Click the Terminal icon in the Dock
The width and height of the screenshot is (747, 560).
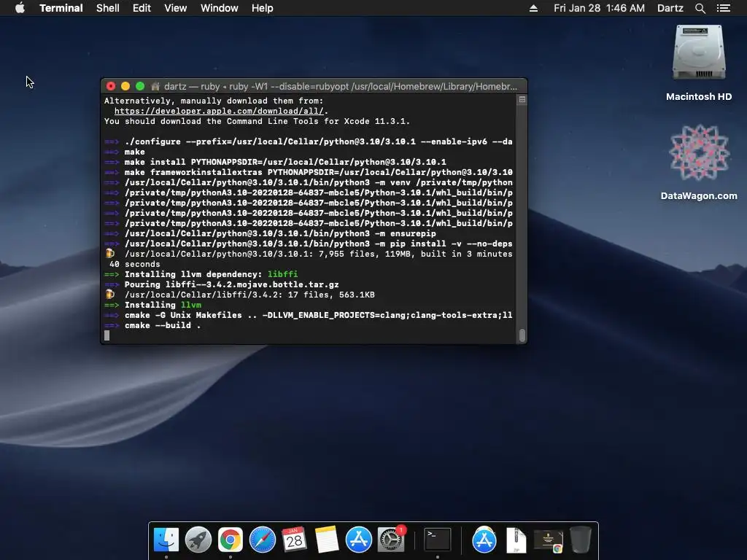coord(438,540)
